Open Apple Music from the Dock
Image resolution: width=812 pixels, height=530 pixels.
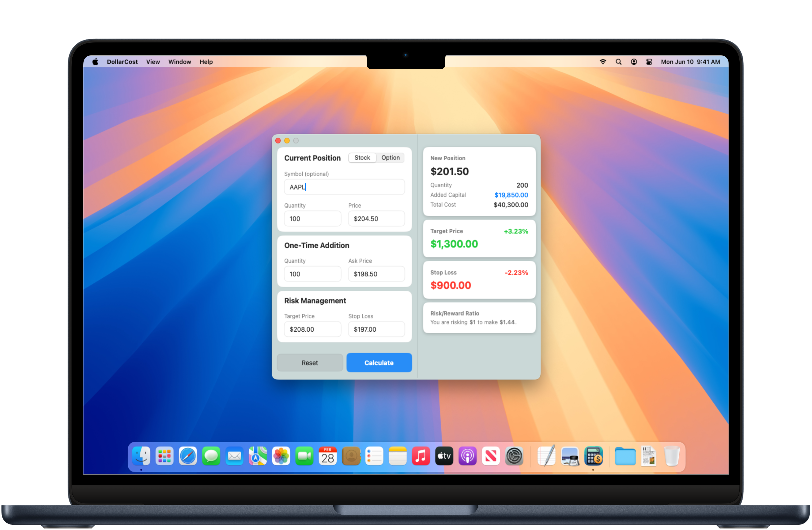421,456
